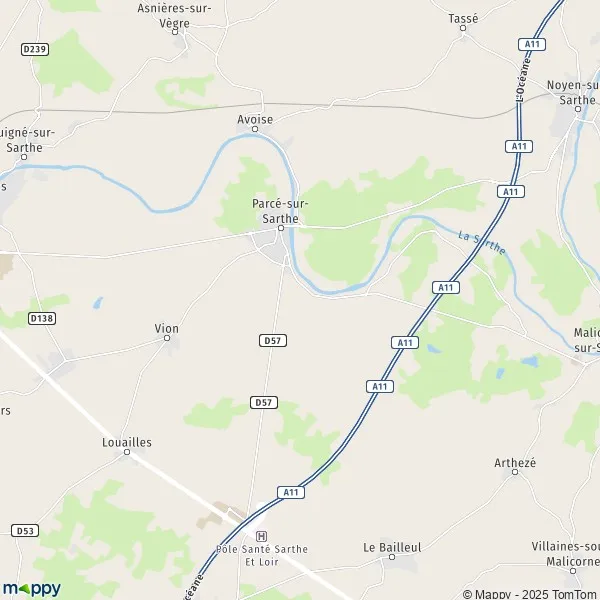This screenshot has height=600, width=600.
Task: Click the Avoise town marker
Action: click(255, 129)
